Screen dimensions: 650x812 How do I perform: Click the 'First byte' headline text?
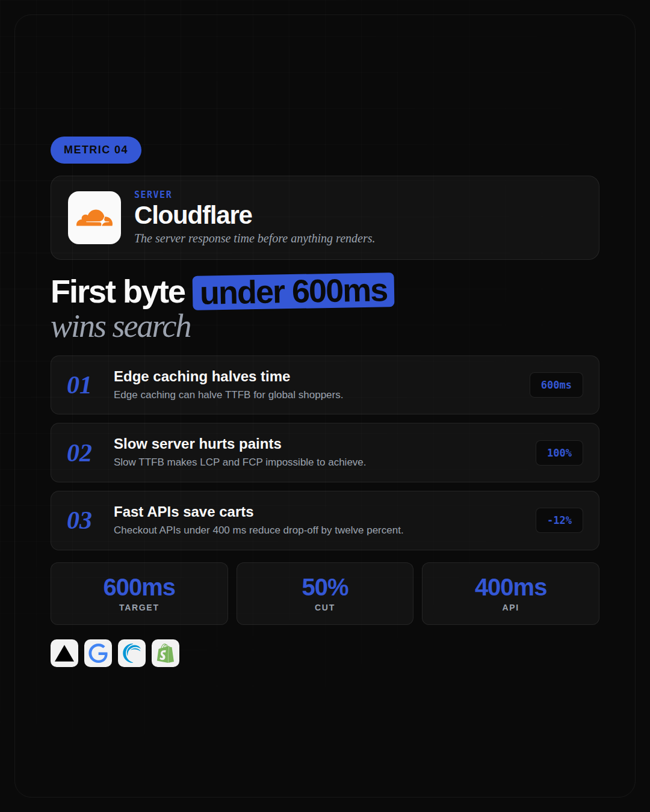point(118,292)
